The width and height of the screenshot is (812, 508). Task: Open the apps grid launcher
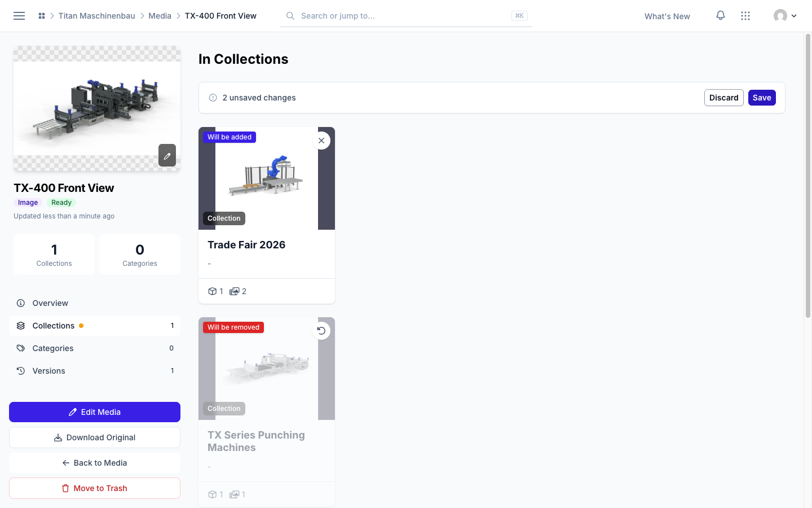745,16
